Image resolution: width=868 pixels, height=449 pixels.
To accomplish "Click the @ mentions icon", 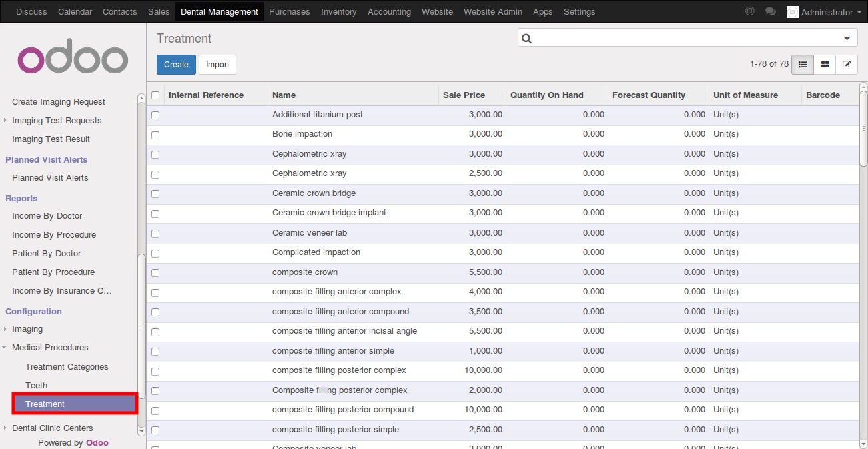I will click(749, 12).
